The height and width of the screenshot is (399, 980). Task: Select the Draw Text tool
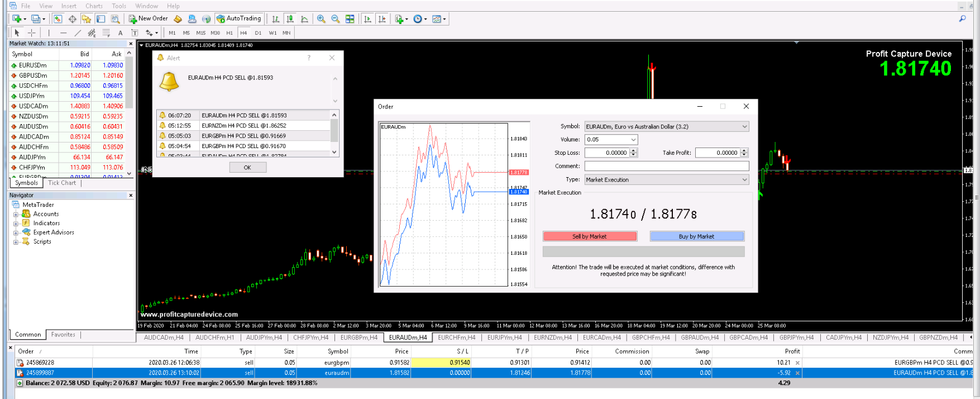pyautogui.click(x=120, y=33)
